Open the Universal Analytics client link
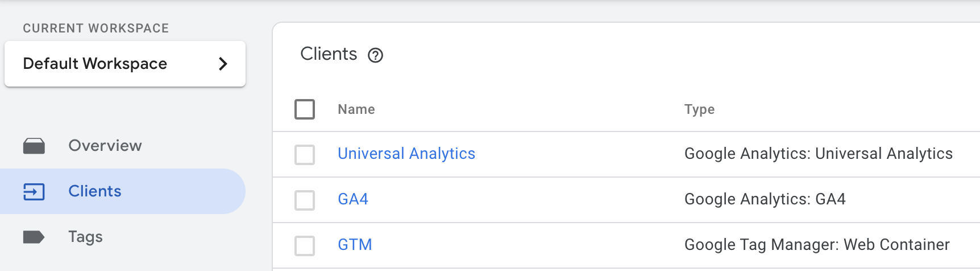Screen dimensions: 980x271 406,154
